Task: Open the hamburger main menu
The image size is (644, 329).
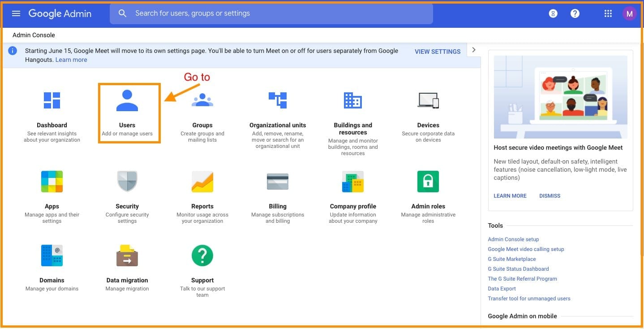Action: 16,13
